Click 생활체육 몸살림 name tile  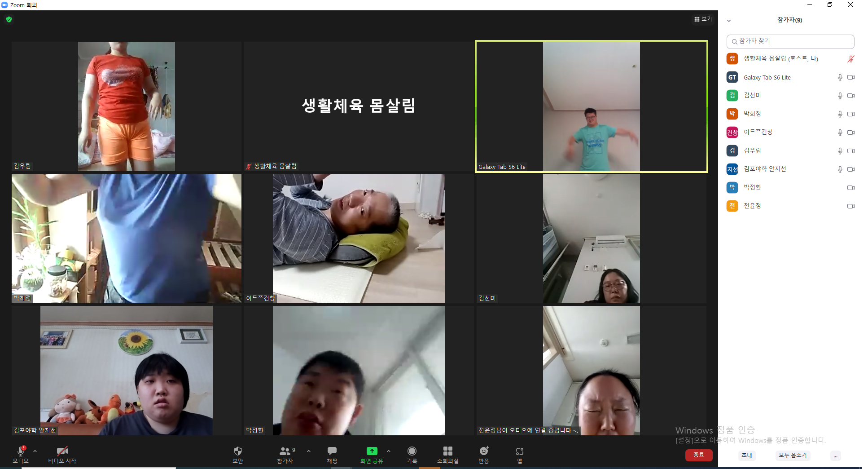pos(359,106)
